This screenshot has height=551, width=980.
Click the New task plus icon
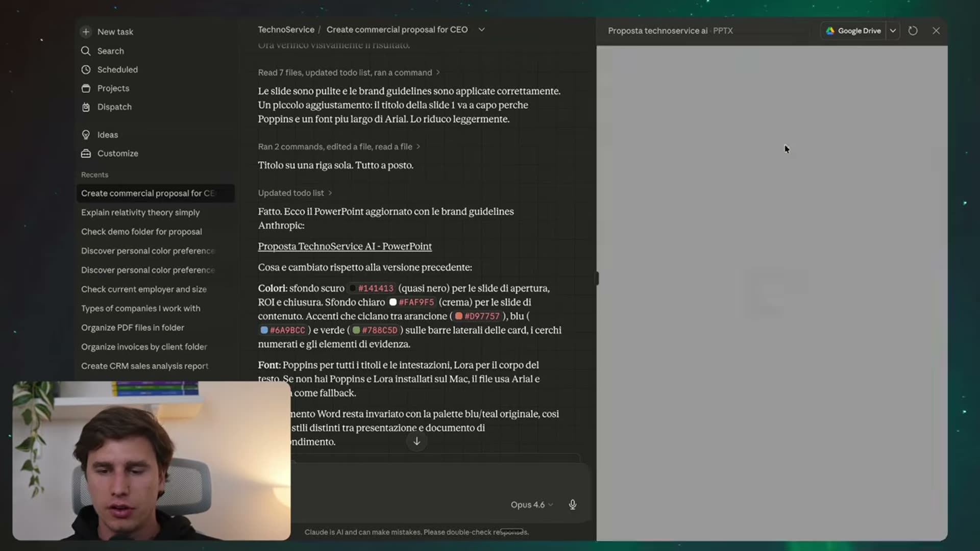86,32
